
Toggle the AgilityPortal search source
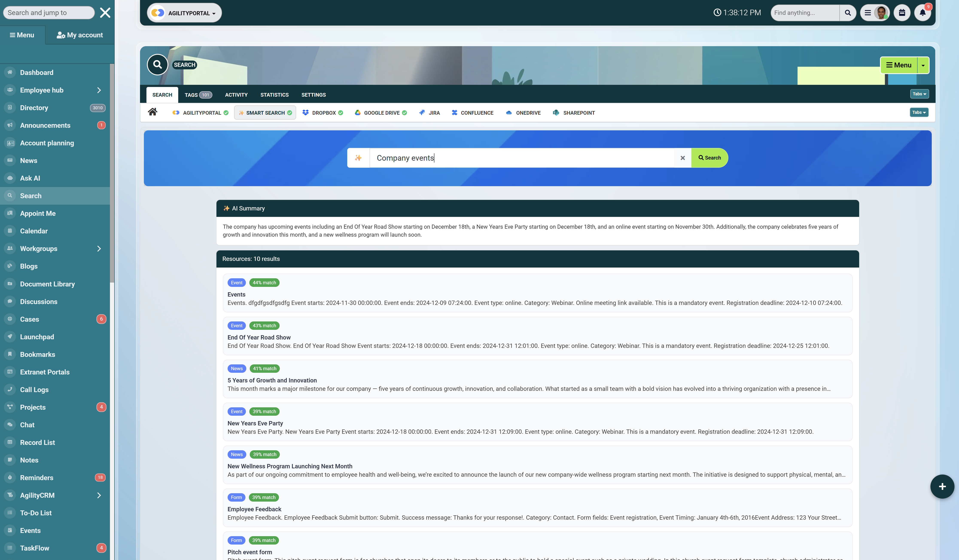(200, 113)
